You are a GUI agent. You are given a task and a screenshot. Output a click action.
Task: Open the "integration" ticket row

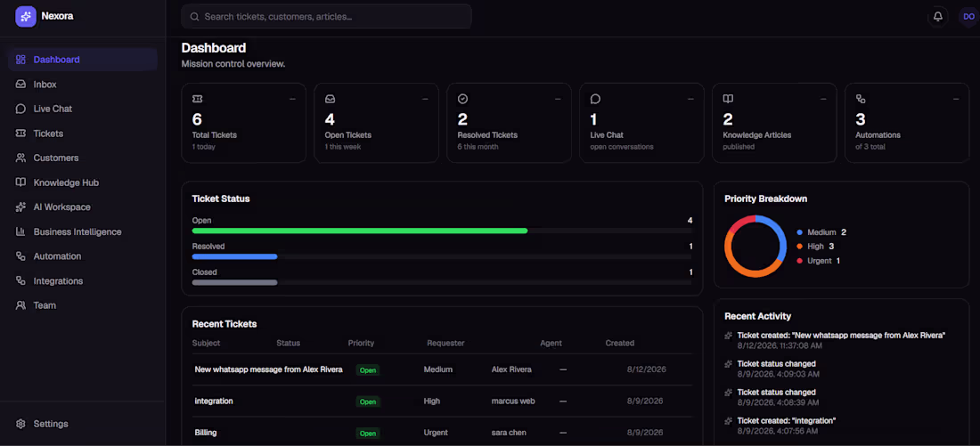coord(442,401)
